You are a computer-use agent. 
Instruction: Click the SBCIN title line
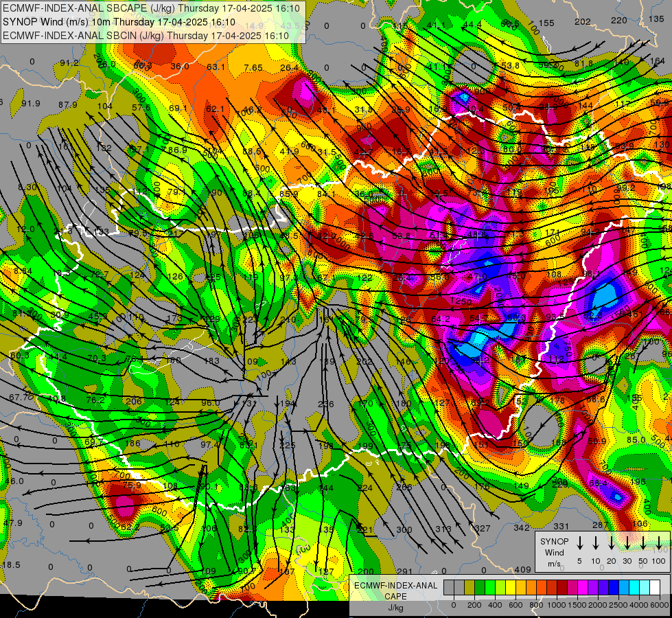146,36
